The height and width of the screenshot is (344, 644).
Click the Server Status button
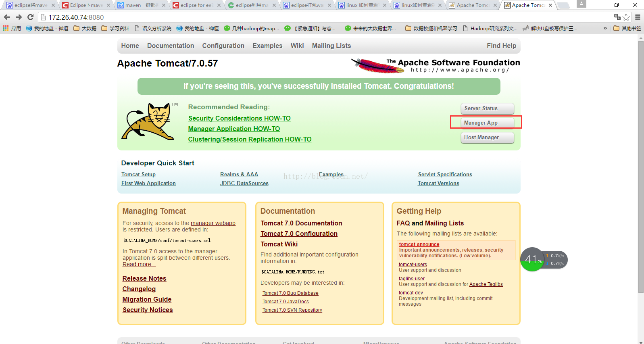[x=487, y=108]
